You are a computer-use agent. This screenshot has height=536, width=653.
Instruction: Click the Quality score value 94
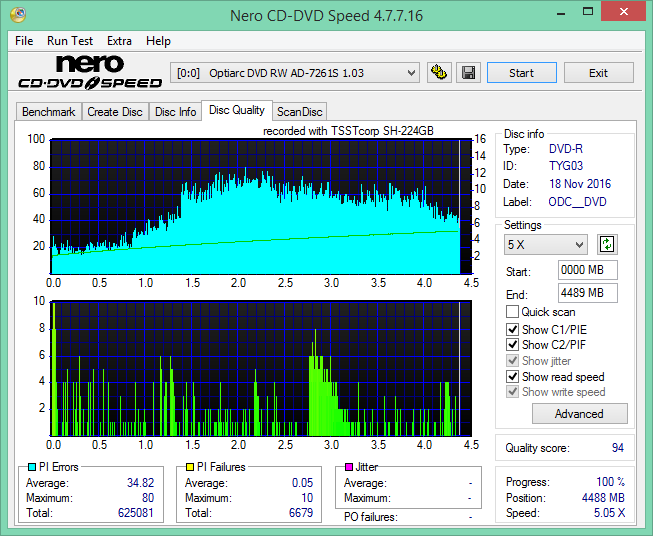(x=618, y=448)
